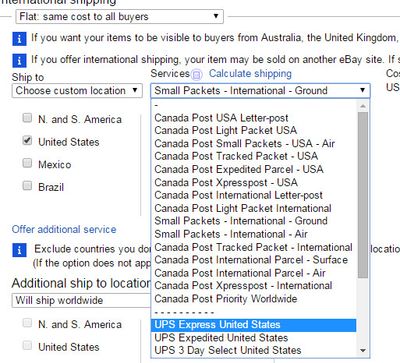Viewport: 400px width, 363px height.
Task: Click the Calculate shipping link
Action: coord(250,74)
